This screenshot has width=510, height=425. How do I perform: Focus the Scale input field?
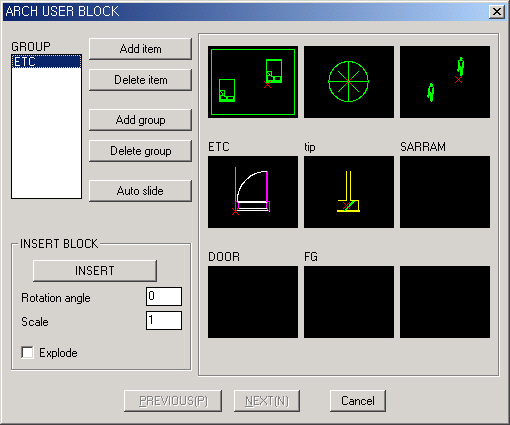coord(164,320)
